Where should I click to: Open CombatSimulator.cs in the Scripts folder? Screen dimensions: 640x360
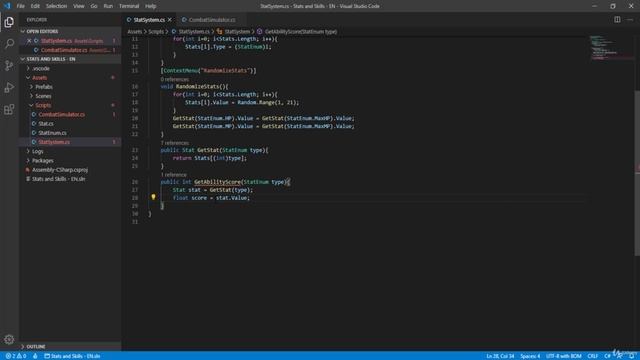click(x=62, y=115)
